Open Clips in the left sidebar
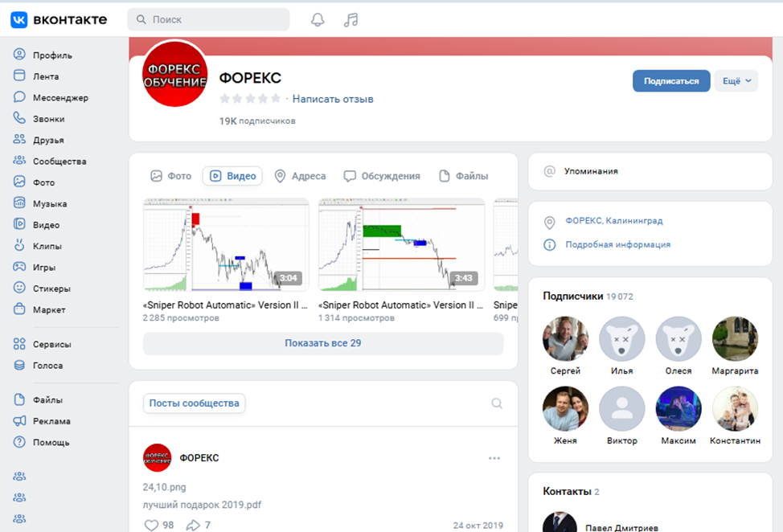The height and width of the screenshot is (532, 783). tap(47, 247)
